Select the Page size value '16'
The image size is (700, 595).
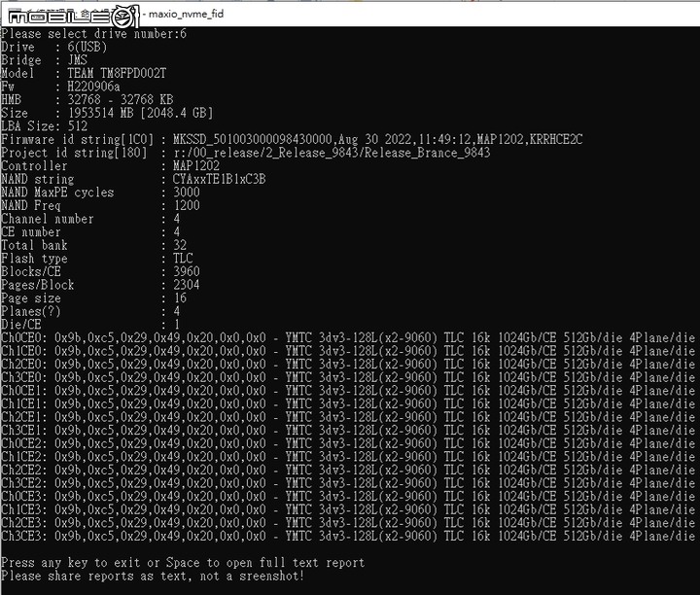pos(180,298)
